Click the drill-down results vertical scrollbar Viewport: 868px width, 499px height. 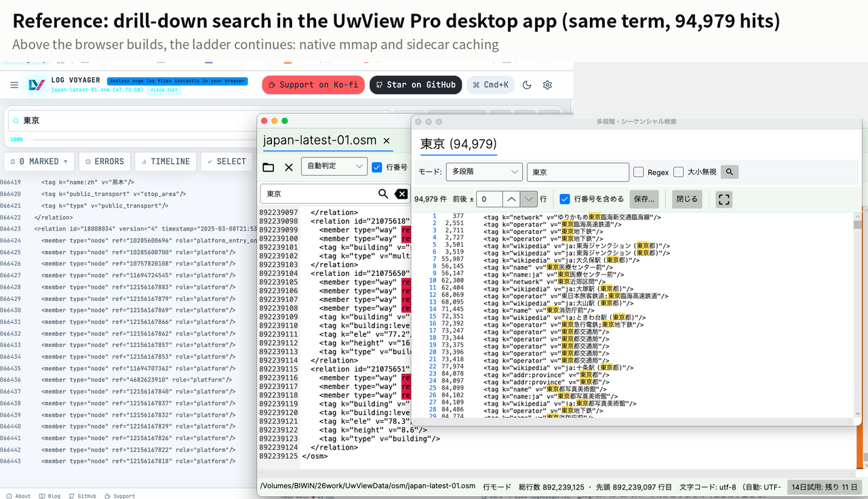[858, 315]
